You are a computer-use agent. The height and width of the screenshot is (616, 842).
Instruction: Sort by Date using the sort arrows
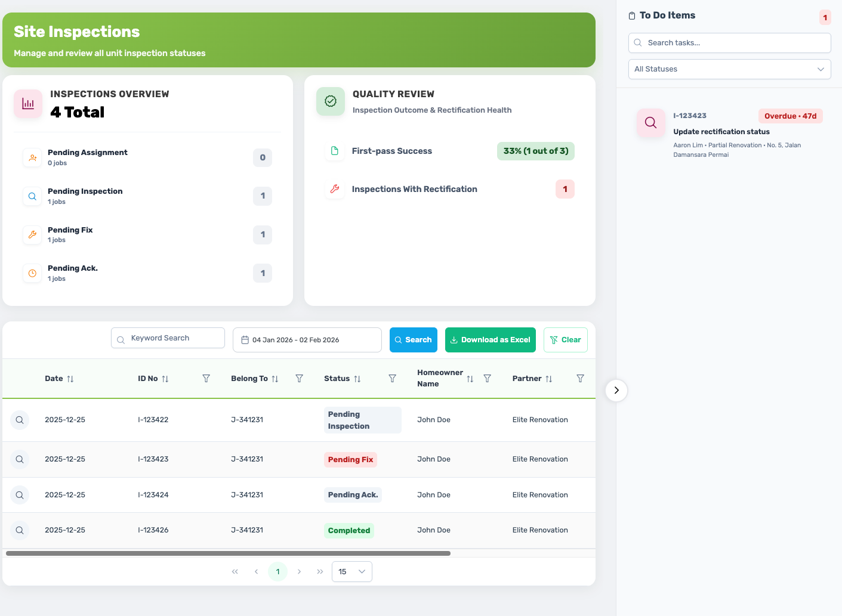pos(70,379)
